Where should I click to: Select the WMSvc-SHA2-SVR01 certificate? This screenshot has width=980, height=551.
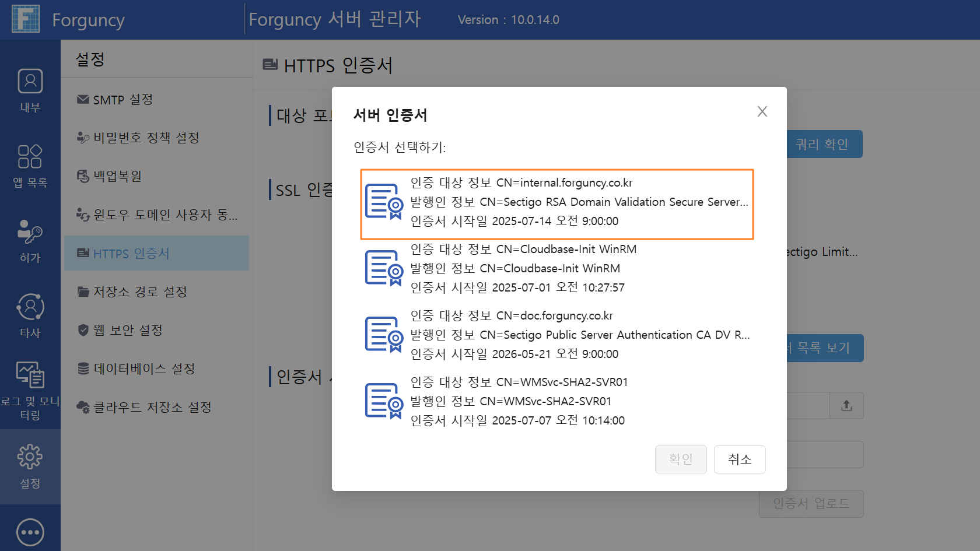[557, 401]
